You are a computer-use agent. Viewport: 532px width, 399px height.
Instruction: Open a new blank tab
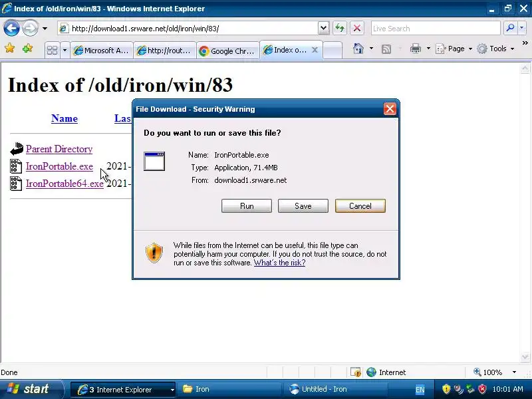tap(332, 51)
